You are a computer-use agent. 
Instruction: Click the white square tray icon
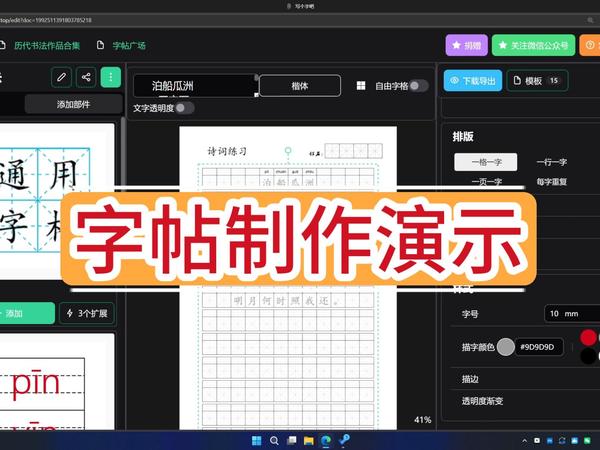point(537,441)
